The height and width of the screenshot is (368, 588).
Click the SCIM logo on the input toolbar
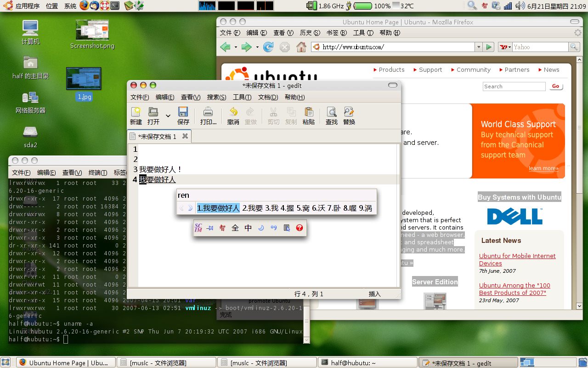coord(198,228)
